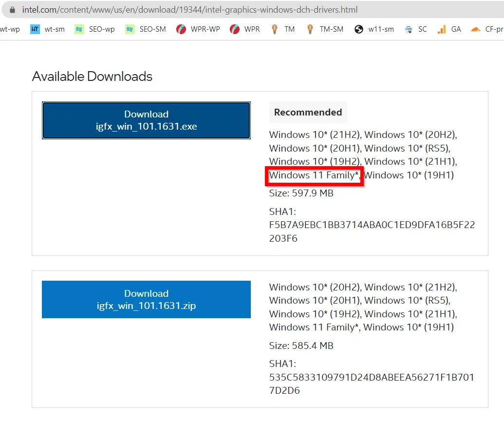Select SHA1 hash starting with 535C5833
Viewport: 504px width, 423px height.
(x=372, y=384)
